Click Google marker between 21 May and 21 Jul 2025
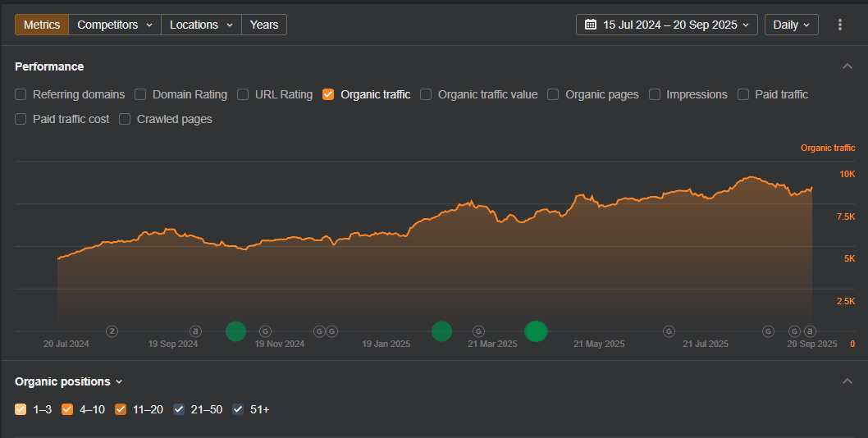The height and width of the screenshot is (438, 868). (x=669, y=331)
